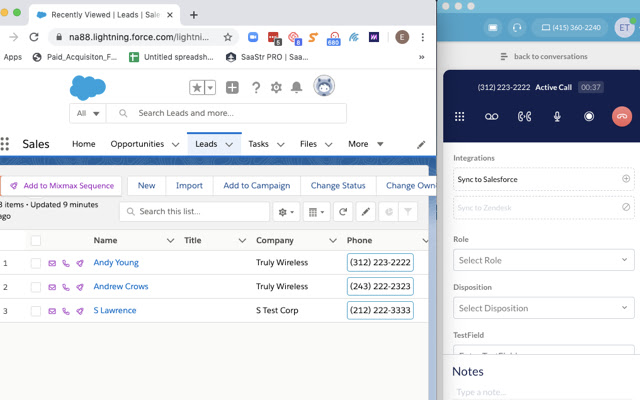The image size is (640, 400).
Task: Open the Select Role dropdown
Action: pos(543,260)
